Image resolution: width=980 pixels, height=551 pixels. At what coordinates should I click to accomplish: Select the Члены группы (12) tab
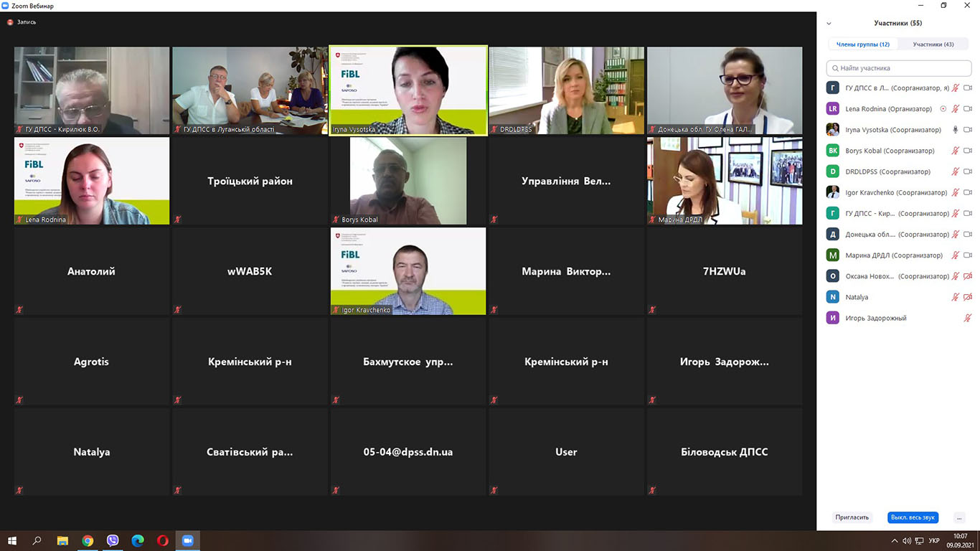[x=863, y=44]
